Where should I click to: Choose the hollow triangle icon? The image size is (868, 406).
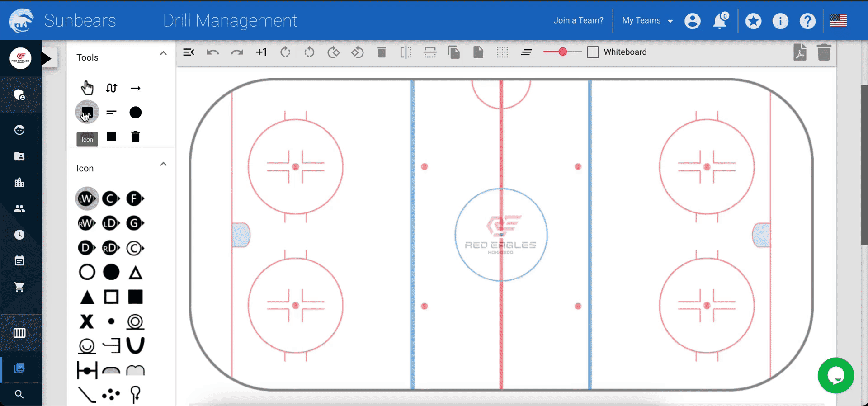(135, 273)
